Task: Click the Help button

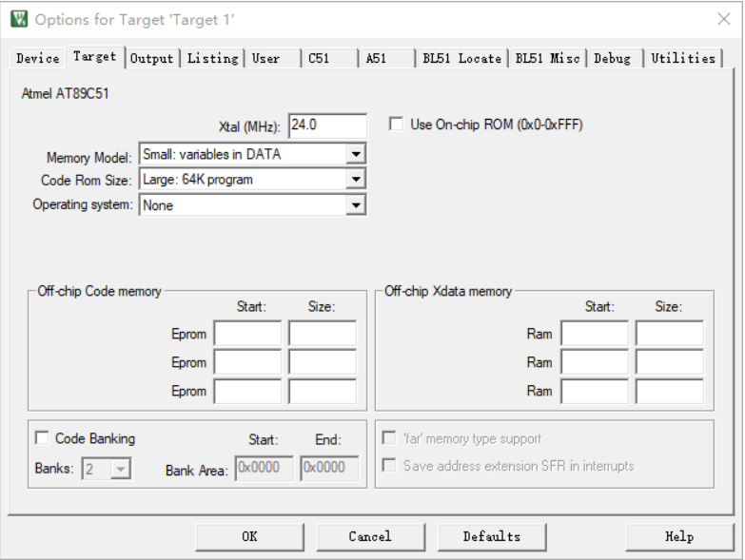Action: 679,537
